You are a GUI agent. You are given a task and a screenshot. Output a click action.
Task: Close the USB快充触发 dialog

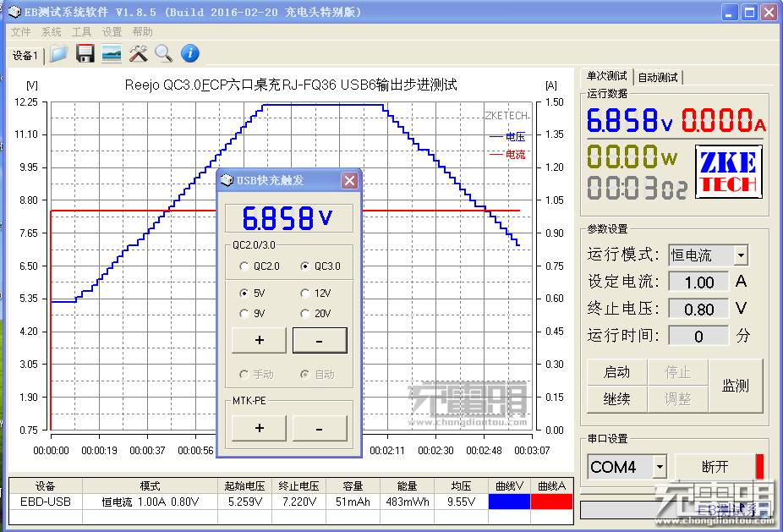[349, 180]
